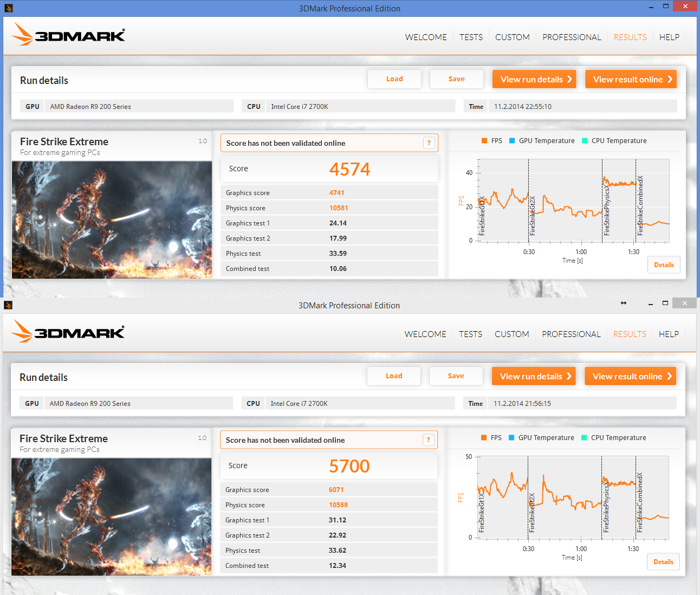Screen dimensions: 700x595
Task: Click bottom window title bar app icon
Action: tap(8, 305)
